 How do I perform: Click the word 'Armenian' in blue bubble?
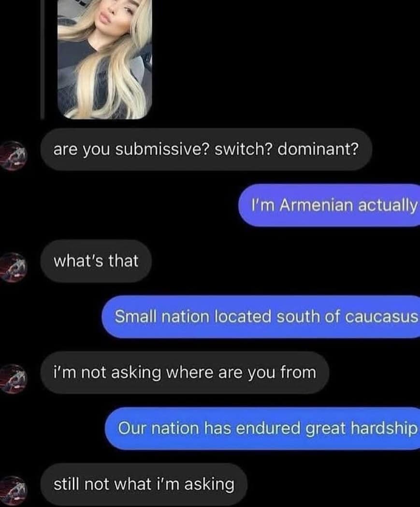(x=316, y=205)
